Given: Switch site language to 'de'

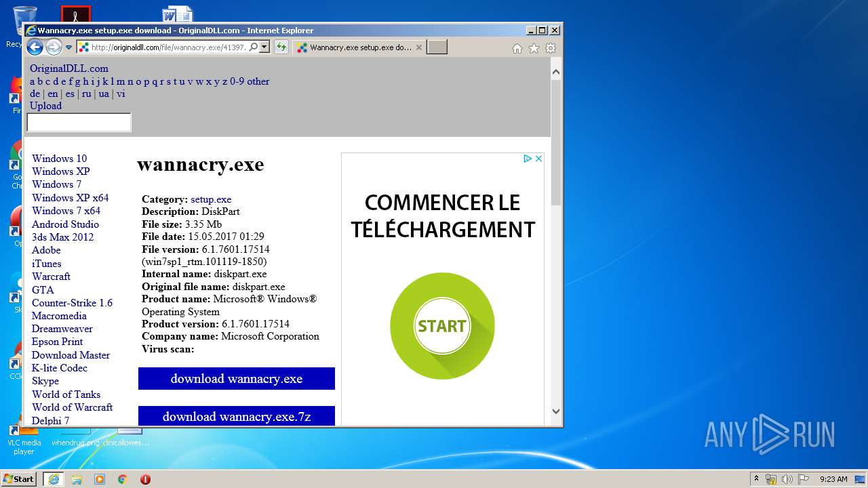Looking at the screenshot, I should coord(35,94).
